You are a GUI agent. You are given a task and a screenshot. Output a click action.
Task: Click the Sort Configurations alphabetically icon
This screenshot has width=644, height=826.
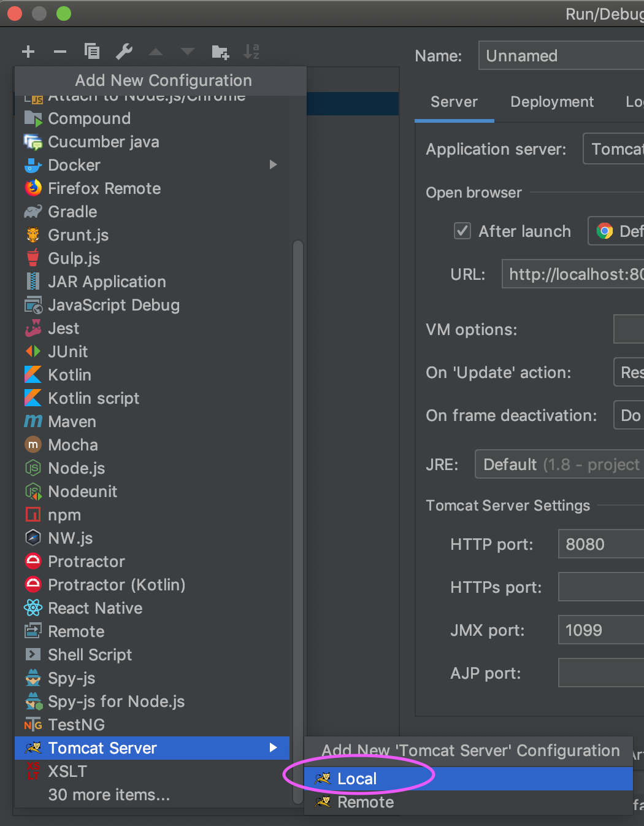251,52
